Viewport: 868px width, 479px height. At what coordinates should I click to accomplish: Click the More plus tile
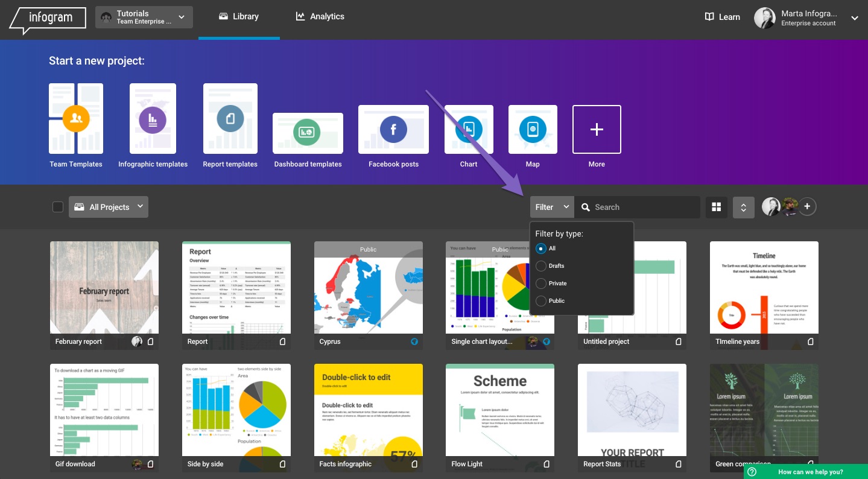coord(597,130)
